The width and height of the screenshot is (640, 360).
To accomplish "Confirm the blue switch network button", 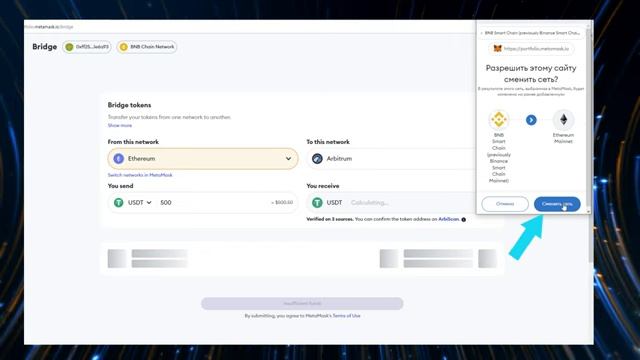I will click(557, 204).
